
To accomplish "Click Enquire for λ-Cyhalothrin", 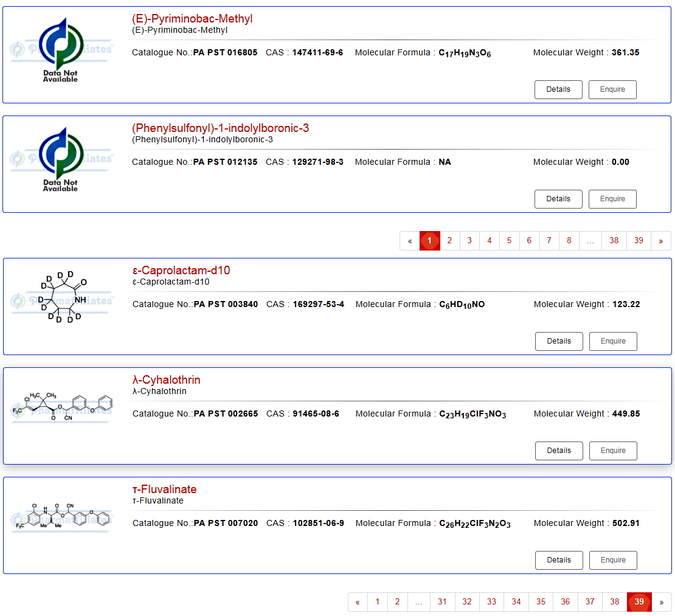I will pos(614,451).
